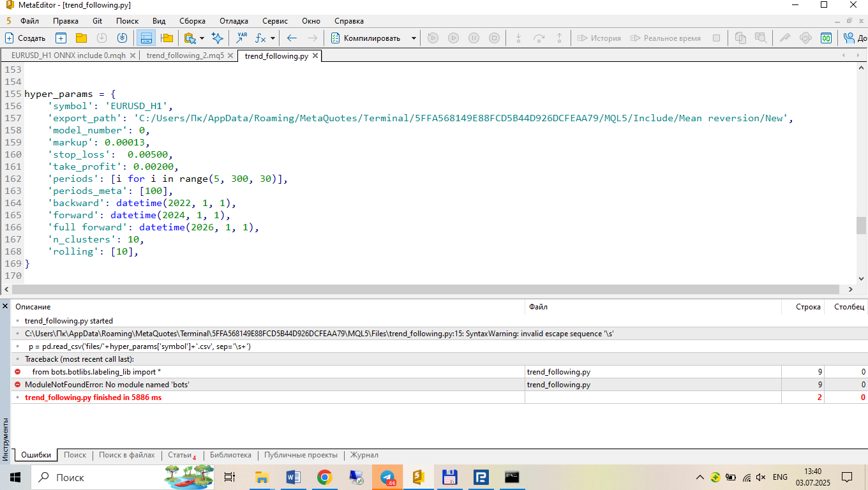Open file via yellow folder icon

[81, 38]
